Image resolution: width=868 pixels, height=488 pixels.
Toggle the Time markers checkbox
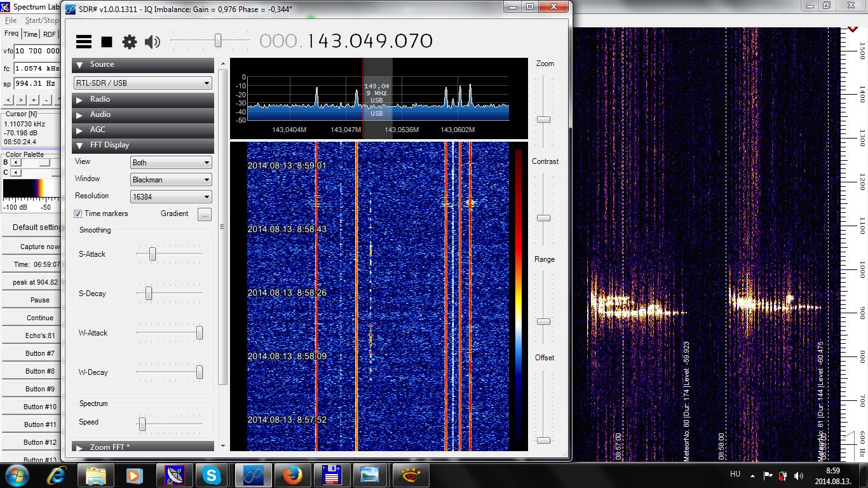pos(78,214)
